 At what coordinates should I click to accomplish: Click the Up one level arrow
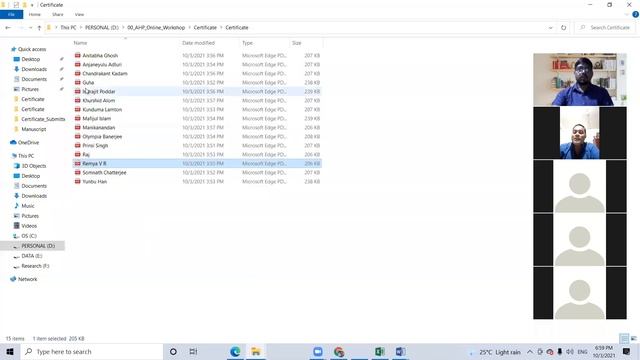point(39,28)
